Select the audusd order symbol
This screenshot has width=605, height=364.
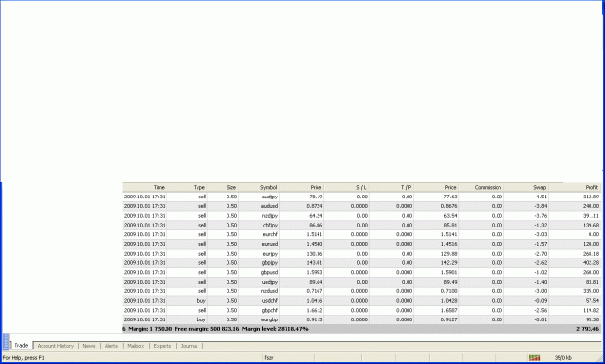click(x=269, y=206)
